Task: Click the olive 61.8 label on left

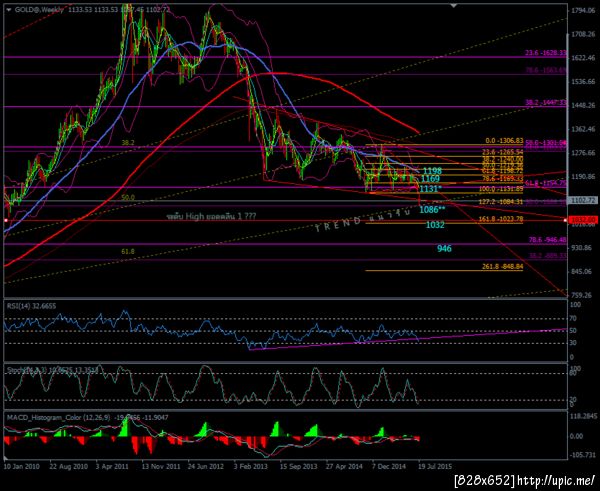Action: 128,251
